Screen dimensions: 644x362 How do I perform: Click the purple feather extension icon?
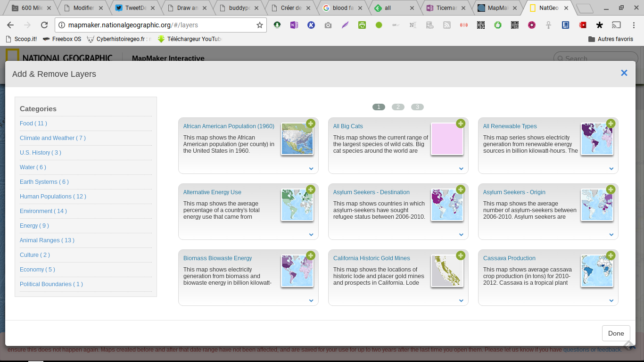[x=345, y=25]
